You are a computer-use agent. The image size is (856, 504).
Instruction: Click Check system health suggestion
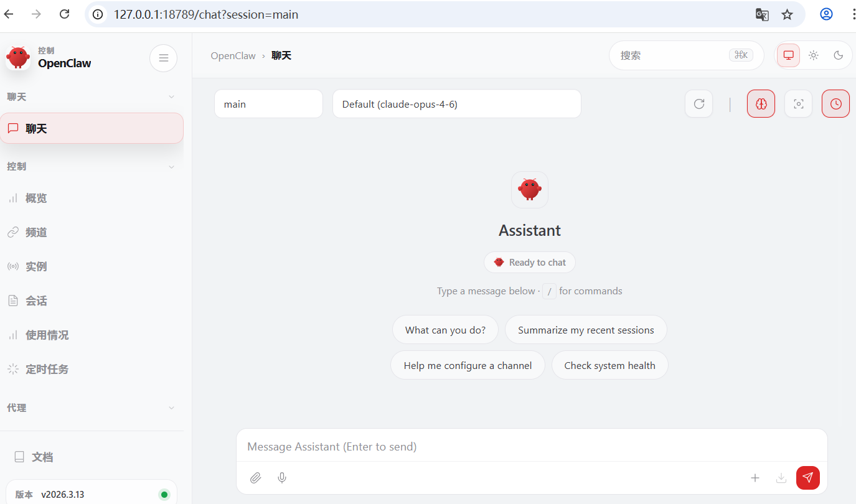tap(609, 365)
